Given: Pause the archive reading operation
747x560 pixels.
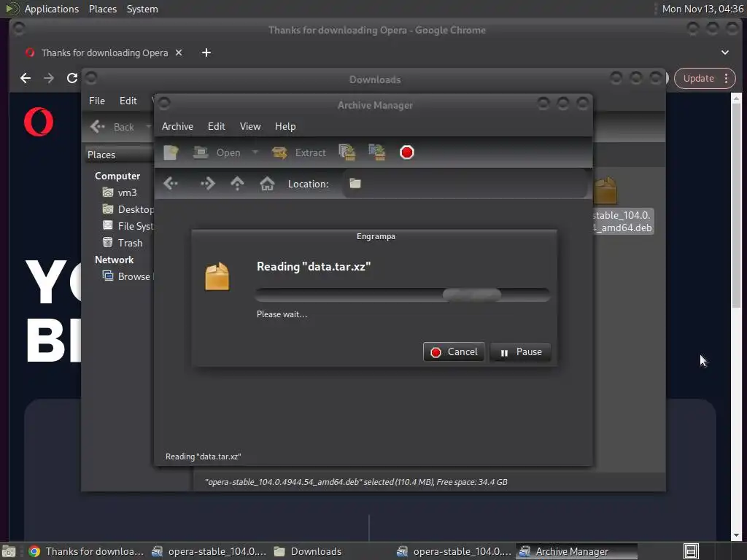Looking at the screenshot, I should pyautogui.click(x=520, y=352).
